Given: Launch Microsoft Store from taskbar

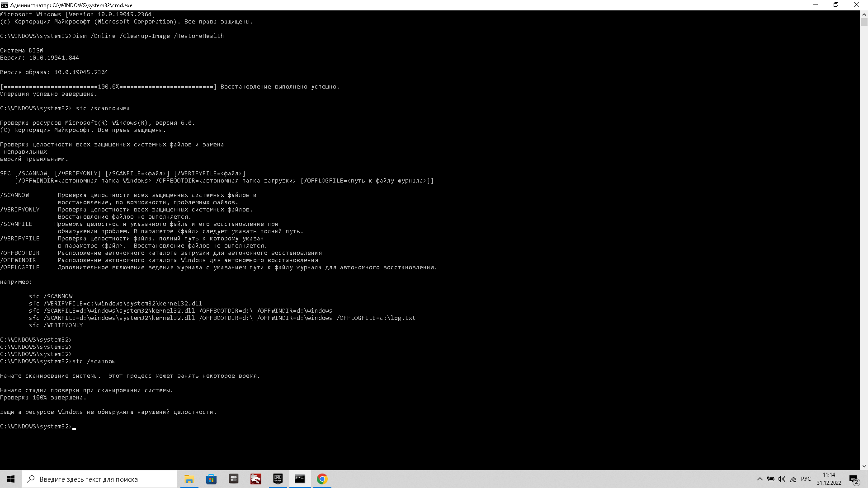Looking at the screenshot, I should click(x=211, y=479).
